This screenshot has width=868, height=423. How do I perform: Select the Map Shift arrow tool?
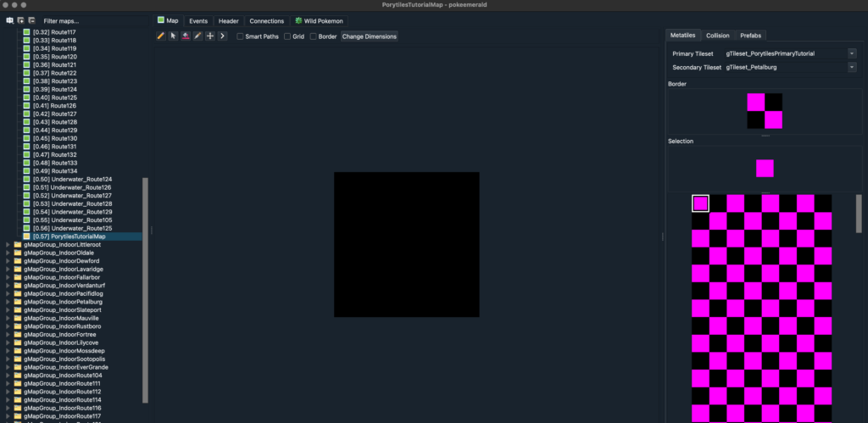tap(223, 36)
